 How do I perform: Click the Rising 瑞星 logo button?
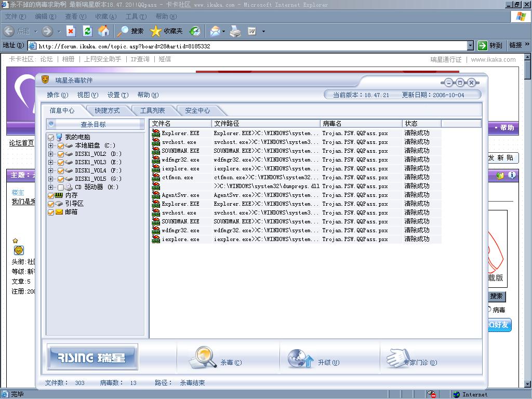(x=92, y=357)
